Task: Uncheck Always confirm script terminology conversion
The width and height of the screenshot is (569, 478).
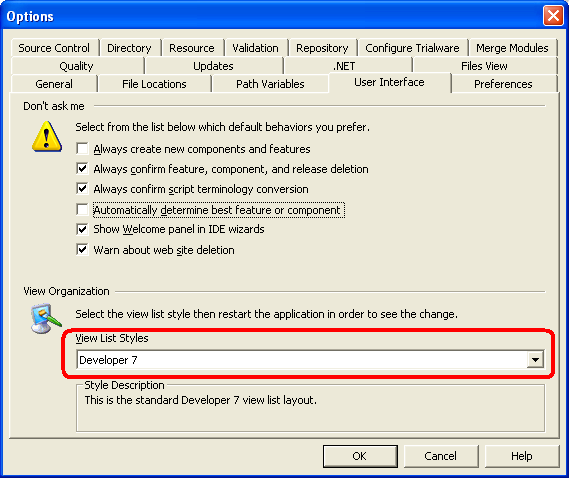Action: coord(82,189)
